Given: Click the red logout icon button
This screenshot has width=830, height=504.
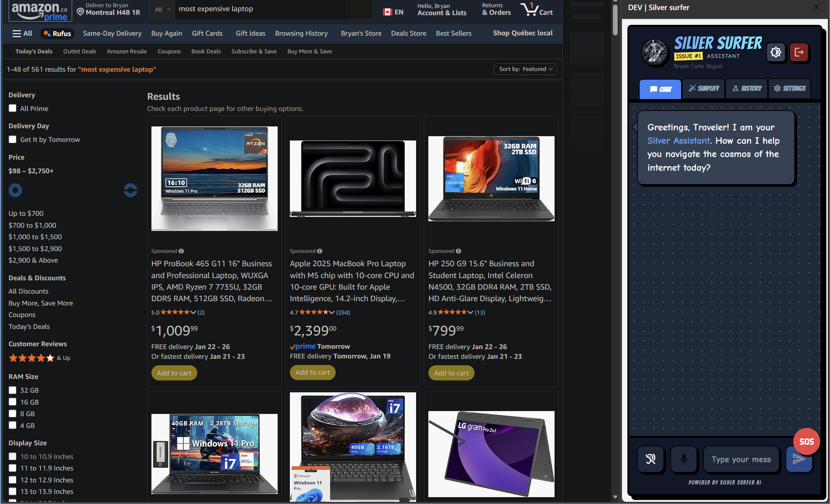Looking at the screenshot, I should coord(799,52).
